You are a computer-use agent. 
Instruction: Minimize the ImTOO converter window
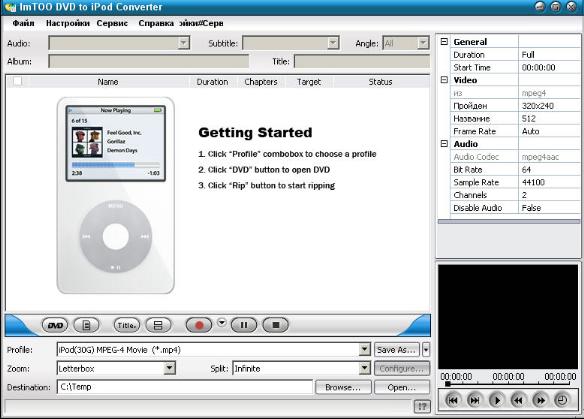tap(540, 7)
